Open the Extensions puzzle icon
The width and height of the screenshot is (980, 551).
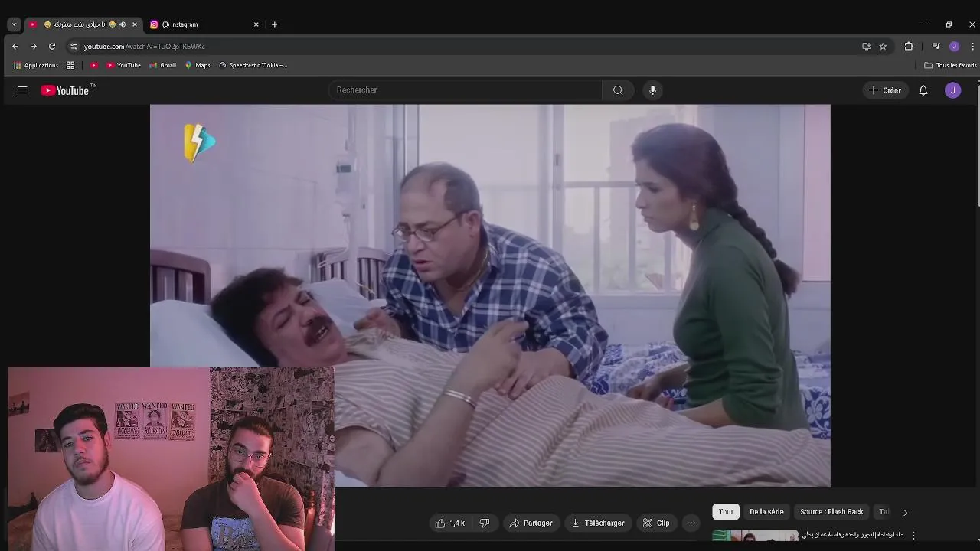(x=909, y=47)
